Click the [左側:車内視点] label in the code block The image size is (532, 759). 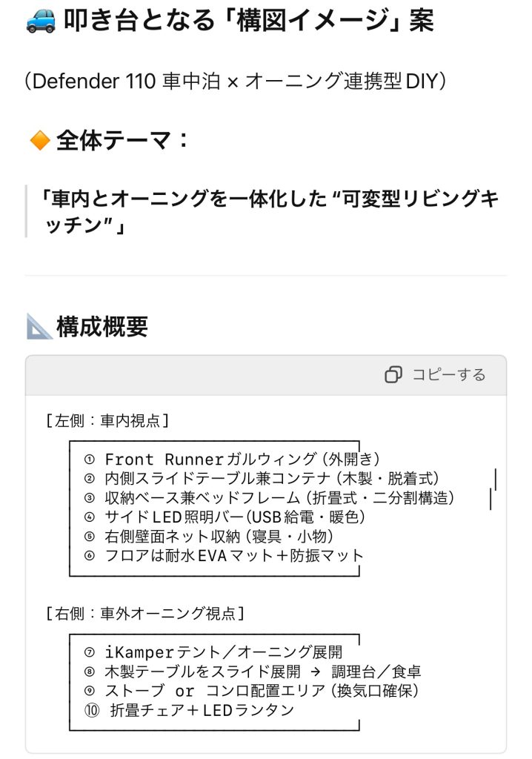click(x=107, y=421)
